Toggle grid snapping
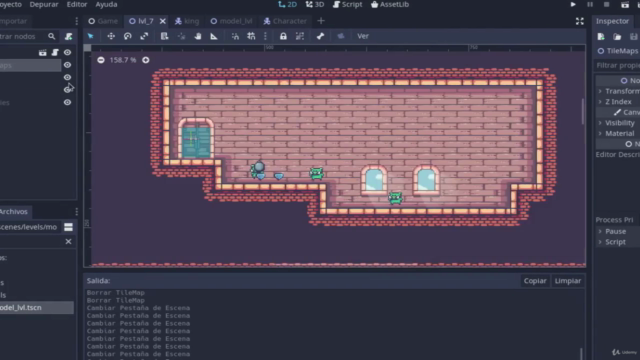The height and width of the screenshot is (360, 640). pos(251,36)
